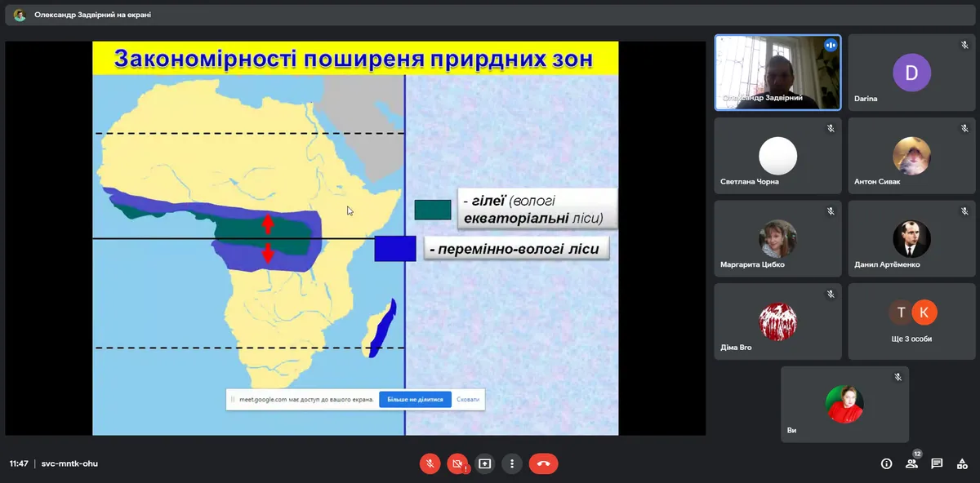Select Діма Вго participant tile
The image size is (980, 483).
click(x=777, y=321)
